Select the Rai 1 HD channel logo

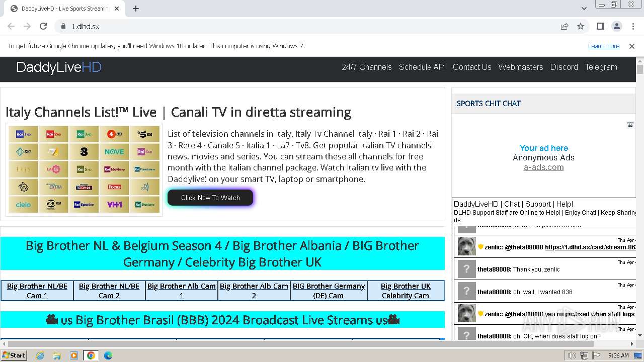pos(24,134)
